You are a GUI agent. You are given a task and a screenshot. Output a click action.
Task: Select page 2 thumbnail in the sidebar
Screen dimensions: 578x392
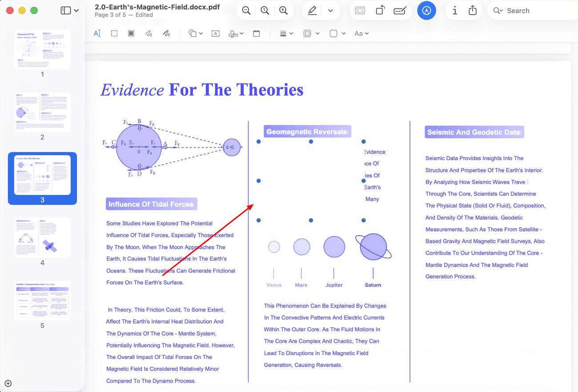pyautogui.click(x=42, y=112)
